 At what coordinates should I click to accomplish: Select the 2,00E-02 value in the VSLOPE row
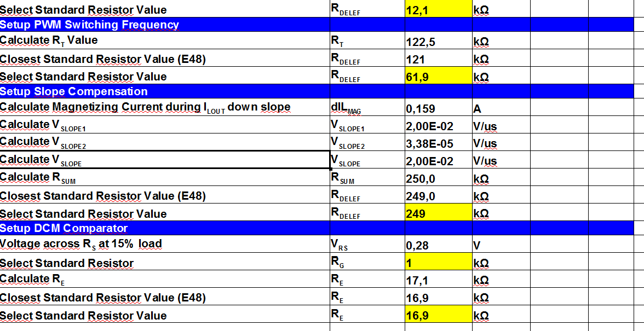438,160
